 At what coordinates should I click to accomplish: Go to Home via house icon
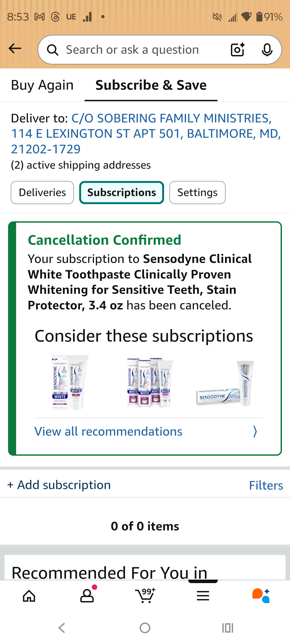[x=29, y=596]
